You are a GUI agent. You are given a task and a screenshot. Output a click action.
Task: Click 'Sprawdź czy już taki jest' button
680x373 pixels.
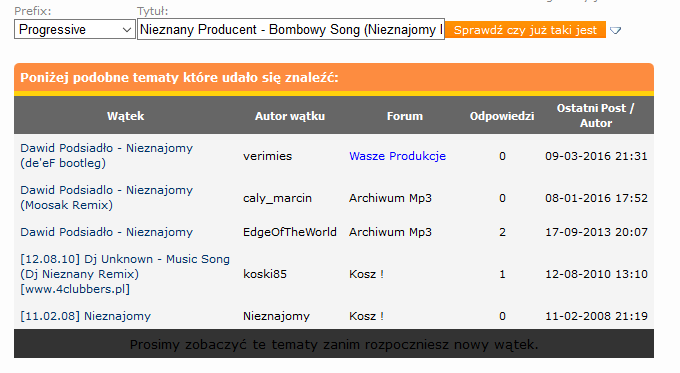click(x=525, y=30)
